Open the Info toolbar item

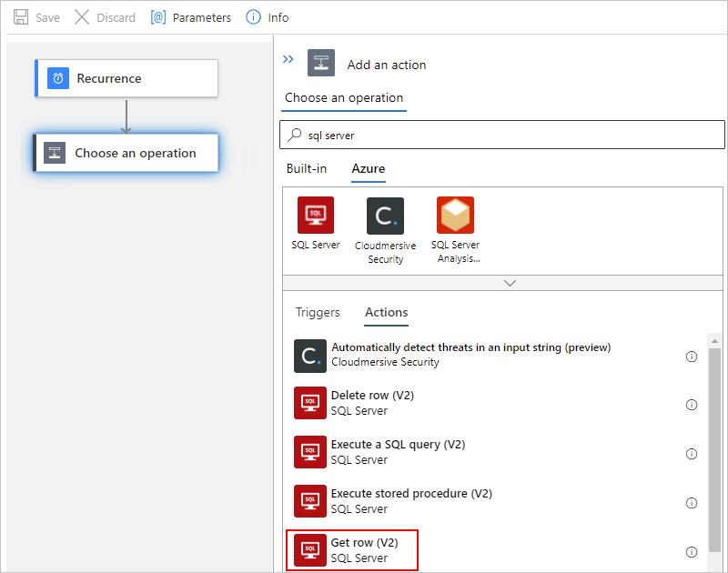268,17
